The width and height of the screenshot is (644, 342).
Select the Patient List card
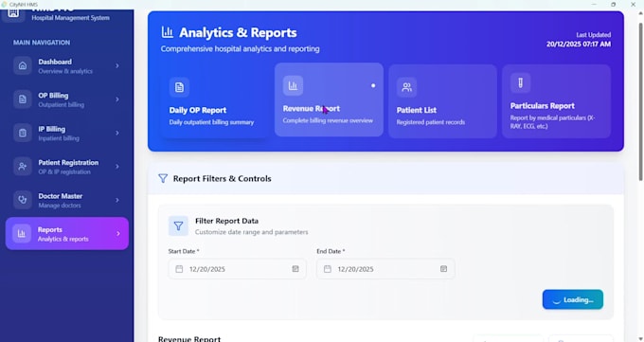tap(443, 101)
